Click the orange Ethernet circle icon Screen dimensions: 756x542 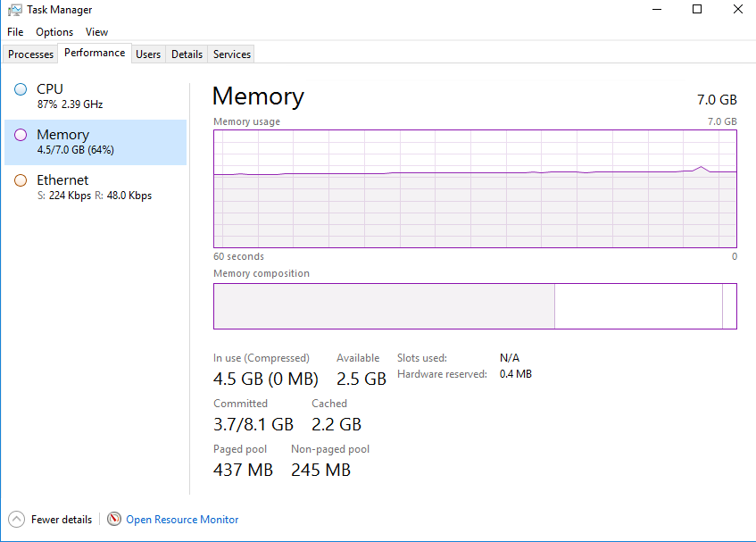(x=21, y=180)
